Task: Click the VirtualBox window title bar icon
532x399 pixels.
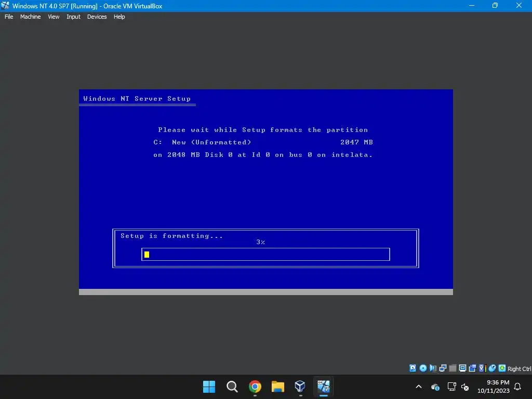Action: [5, 5]
